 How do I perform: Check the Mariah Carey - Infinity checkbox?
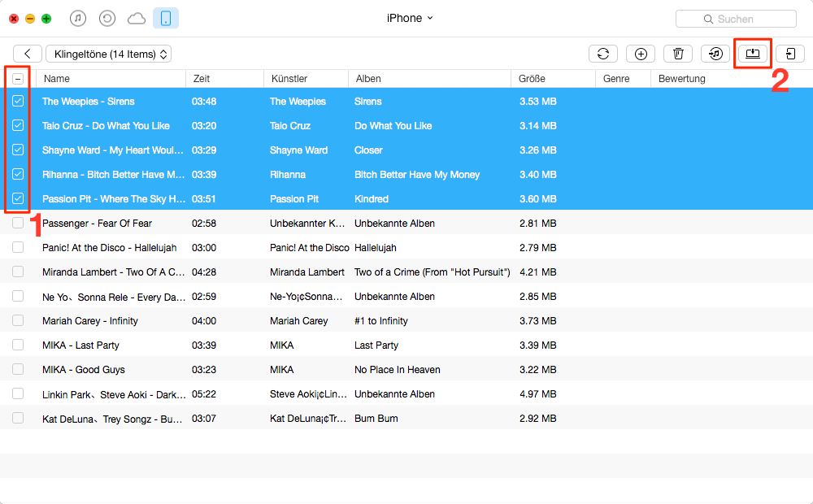(x=18, y=320)
